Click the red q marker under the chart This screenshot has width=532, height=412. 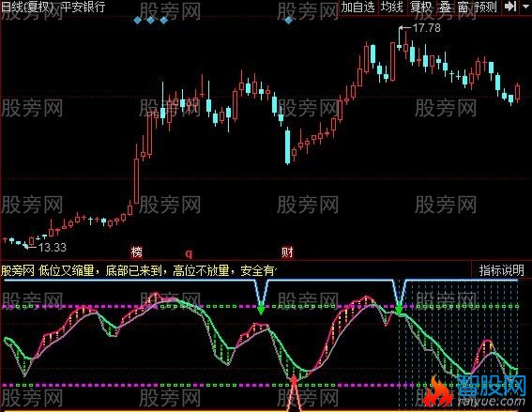tap(189, 253)
